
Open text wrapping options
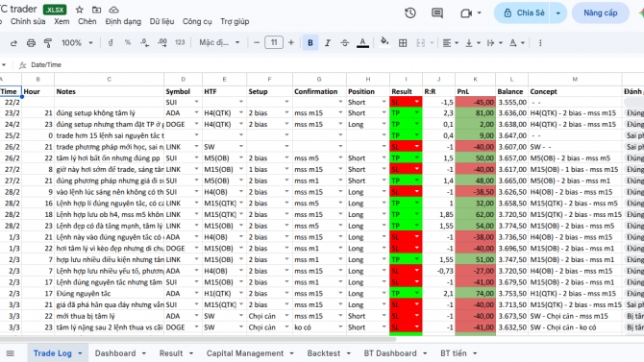[x=494, y=42]
